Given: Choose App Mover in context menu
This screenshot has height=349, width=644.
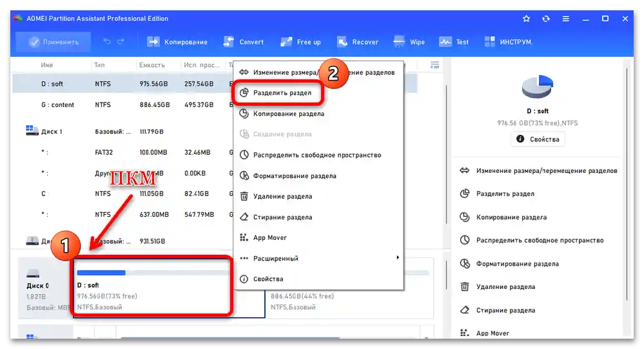Looking at the screenshot, I should point(270,237).
